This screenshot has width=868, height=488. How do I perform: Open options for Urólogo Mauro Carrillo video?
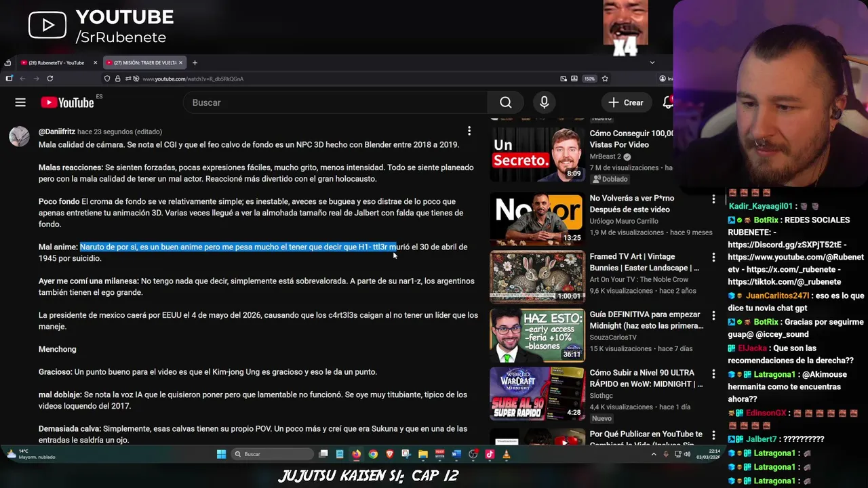[x=713, y=199]
